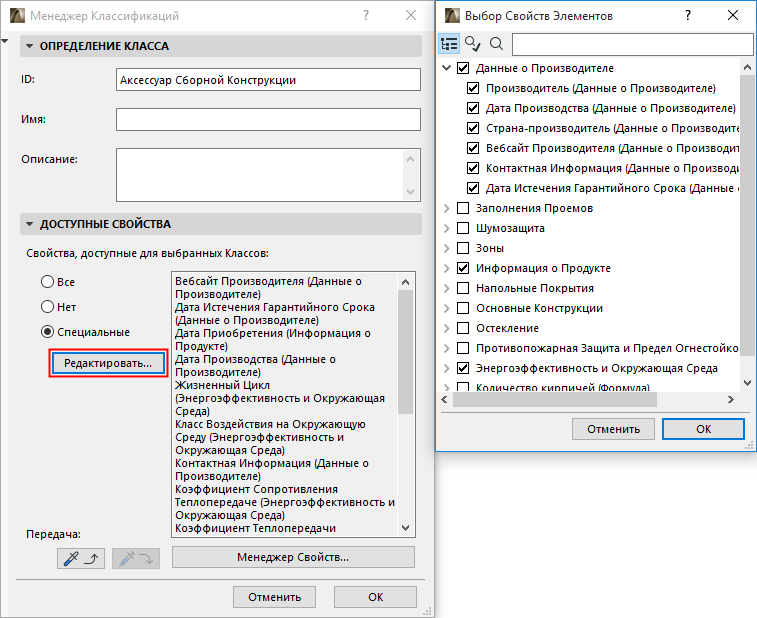The image size is (757, 618).
Task: Uncheck Данные о Производителе group checkbox
Action: click(x=463, y=68)
